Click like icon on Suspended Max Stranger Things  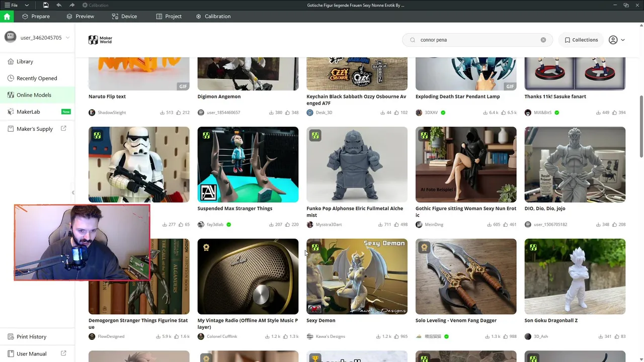click(x=287, y=225)
